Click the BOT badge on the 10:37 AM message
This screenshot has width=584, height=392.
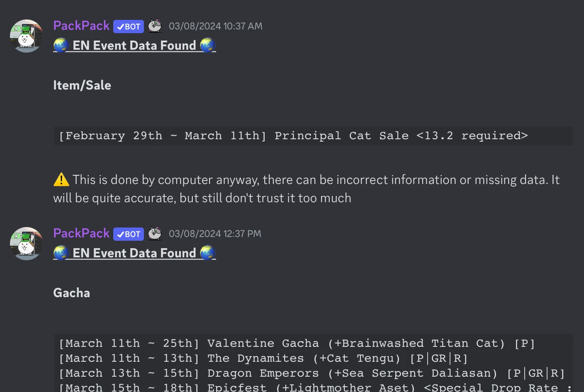129,27
